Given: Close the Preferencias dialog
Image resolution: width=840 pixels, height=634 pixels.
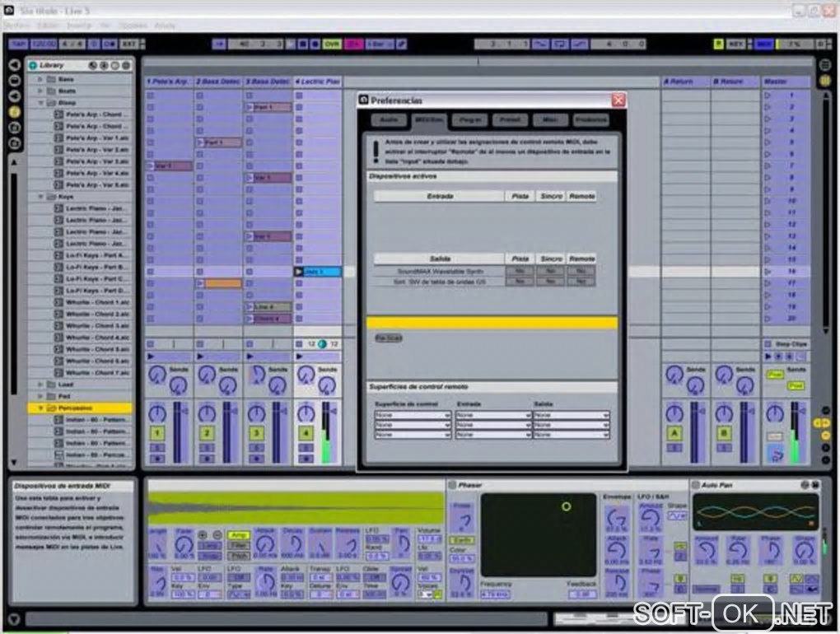Looking at the screenshot, I should pyautogui.click(x=618, y=100).
